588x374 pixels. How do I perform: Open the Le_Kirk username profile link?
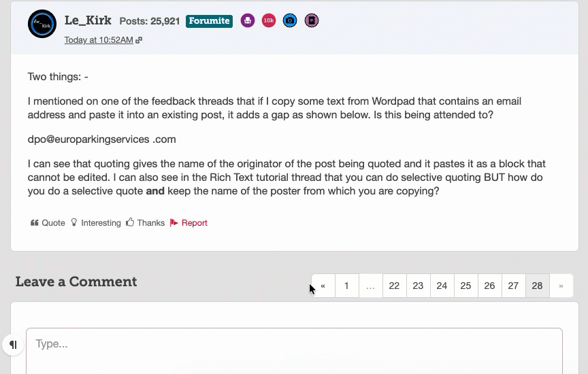tap(88, 20)
